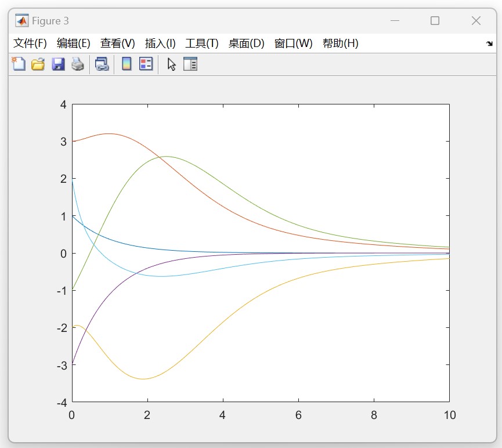The height and width of the screenshot is (448, 502).
Task: Activate the Edit Plot arrow tool
Action: pos(172,64)
